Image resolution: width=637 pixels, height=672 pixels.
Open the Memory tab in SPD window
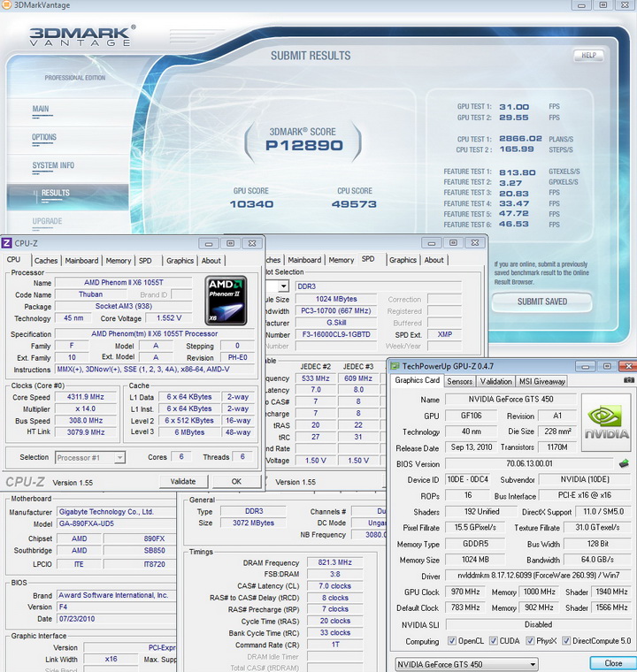point(342,260)
